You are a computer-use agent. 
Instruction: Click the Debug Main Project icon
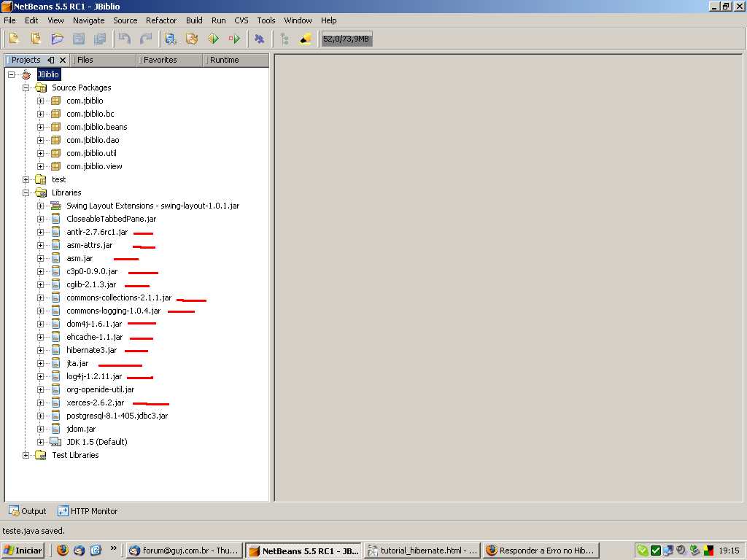click(x=234, y=39)
